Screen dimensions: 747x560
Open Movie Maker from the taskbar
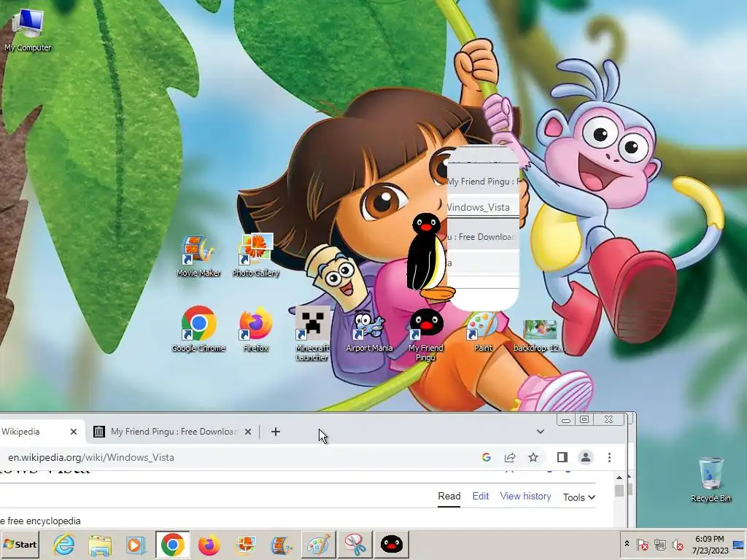point(281,545)
